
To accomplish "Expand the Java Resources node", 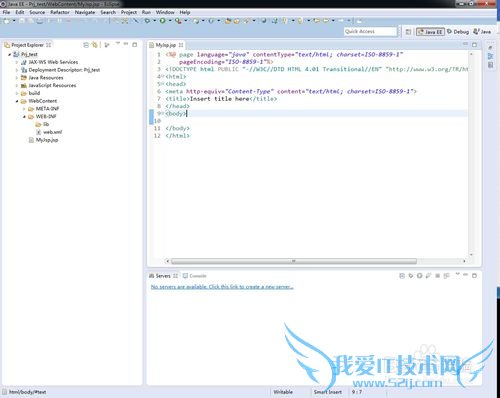I will tap(17, 78).
